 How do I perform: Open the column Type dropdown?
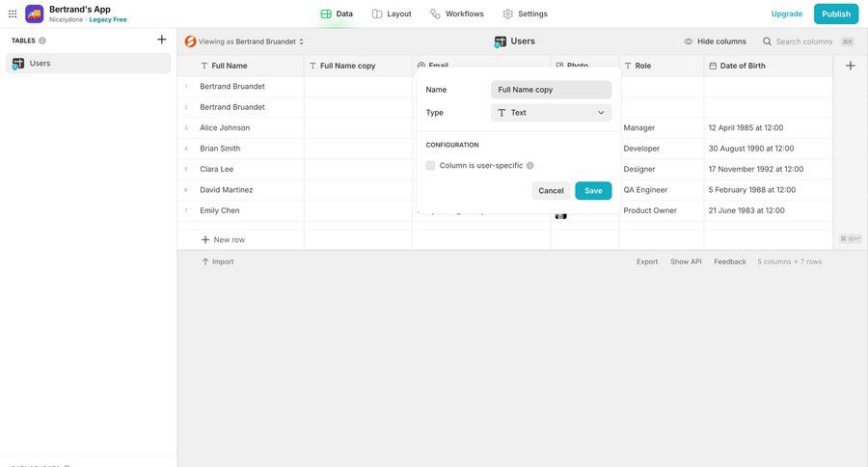[551, 113]
